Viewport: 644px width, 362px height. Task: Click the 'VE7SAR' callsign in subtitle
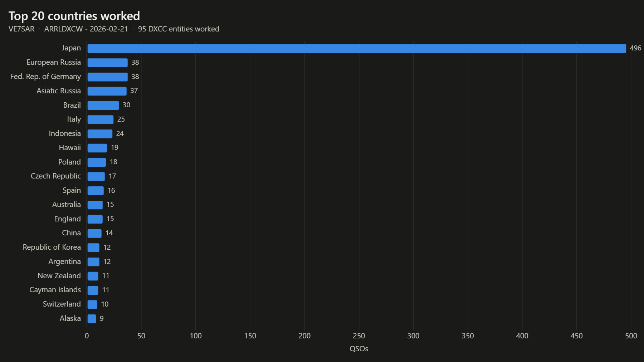point(21,29)
